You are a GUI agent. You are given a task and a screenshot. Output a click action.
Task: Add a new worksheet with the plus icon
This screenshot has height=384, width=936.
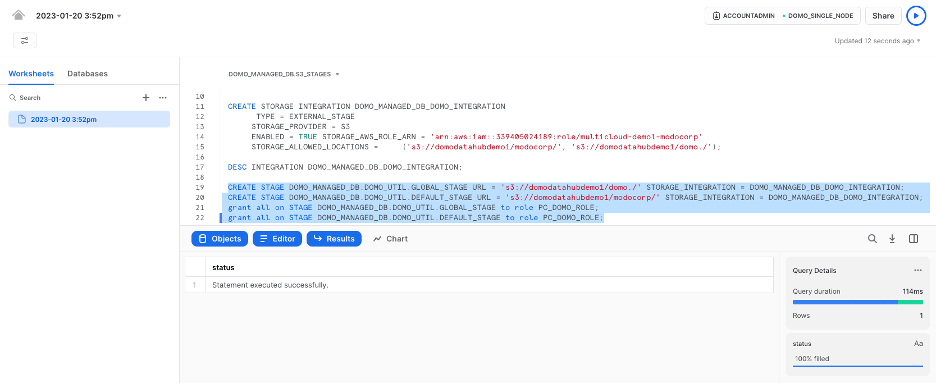[146, 97]
